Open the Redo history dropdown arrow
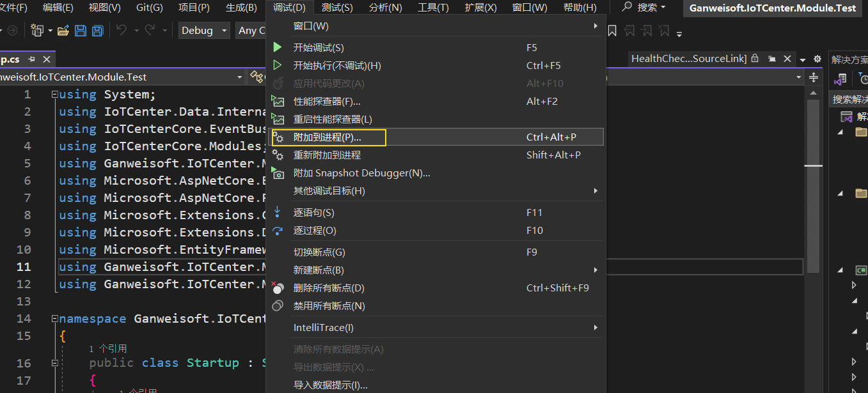Viewport: 868px width, 393px height. pyautogui.click(x=164, y=31)
